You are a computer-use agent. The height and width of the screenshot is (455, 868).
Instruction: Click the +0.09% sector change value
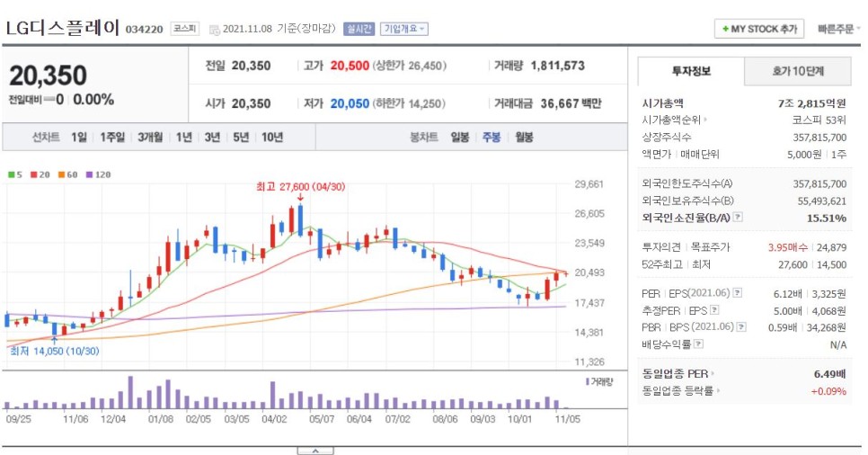point(828,391)
